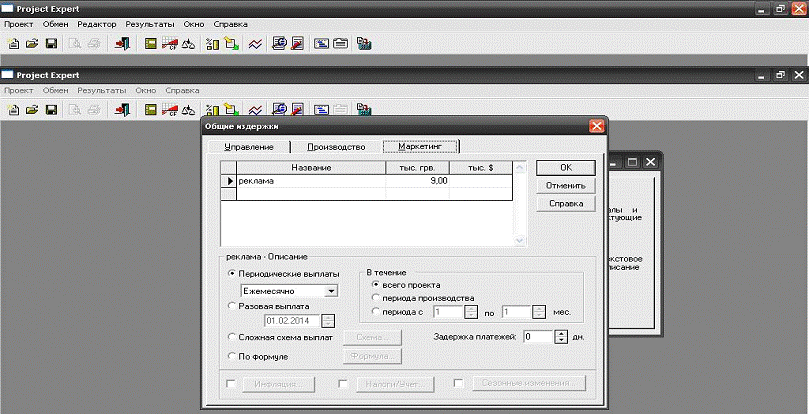
Task: Click the 'Отменить' button
Action: [565, 186]
